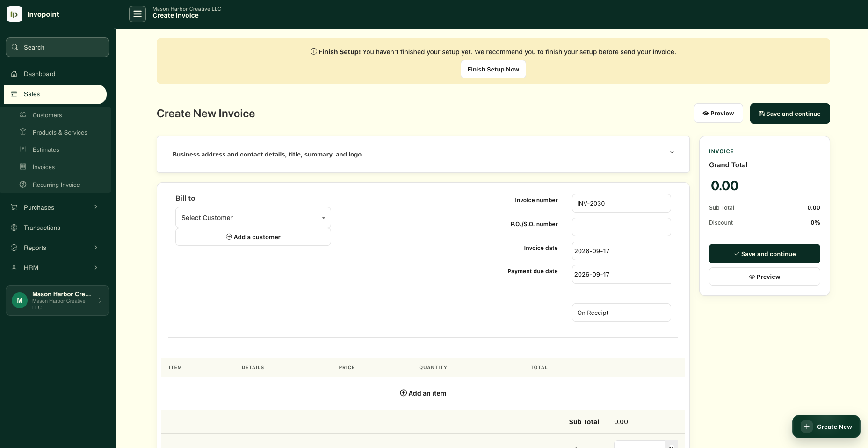Screen dimensions: 868x448
Task: Click the Customers people icon
Action: click(23, 115)
